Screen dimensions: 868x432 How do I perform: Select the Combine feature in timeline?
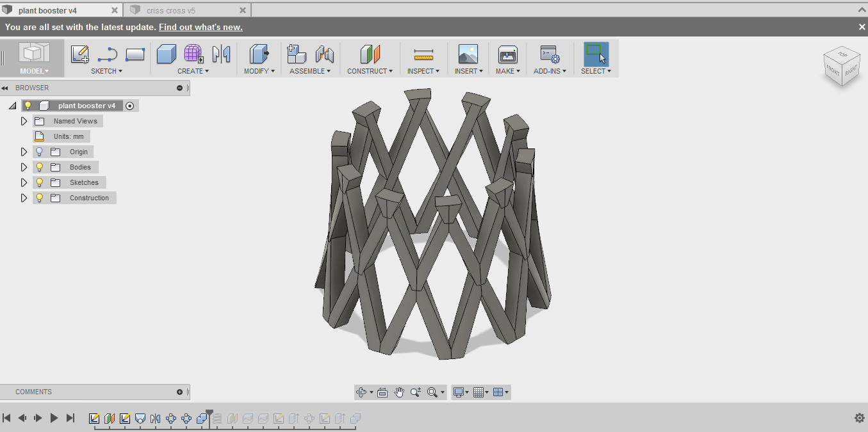click(202, 419)
